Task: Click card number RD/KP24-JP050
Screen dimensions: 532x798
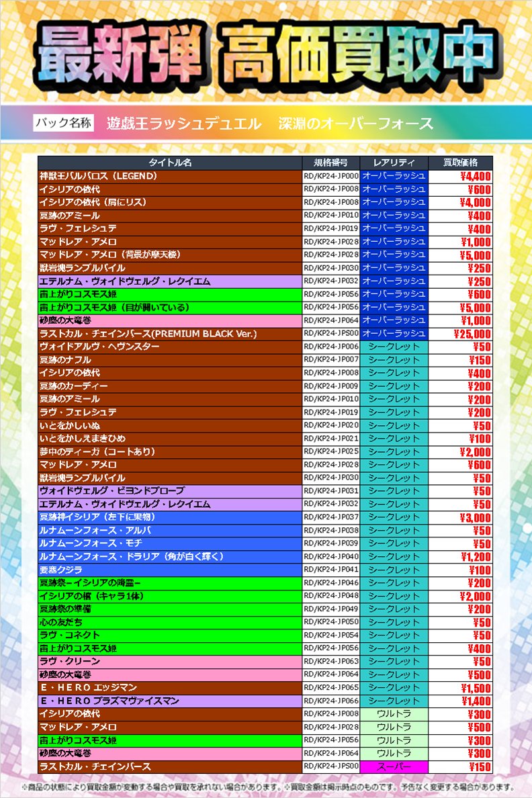Action: [x=331, y=623]
